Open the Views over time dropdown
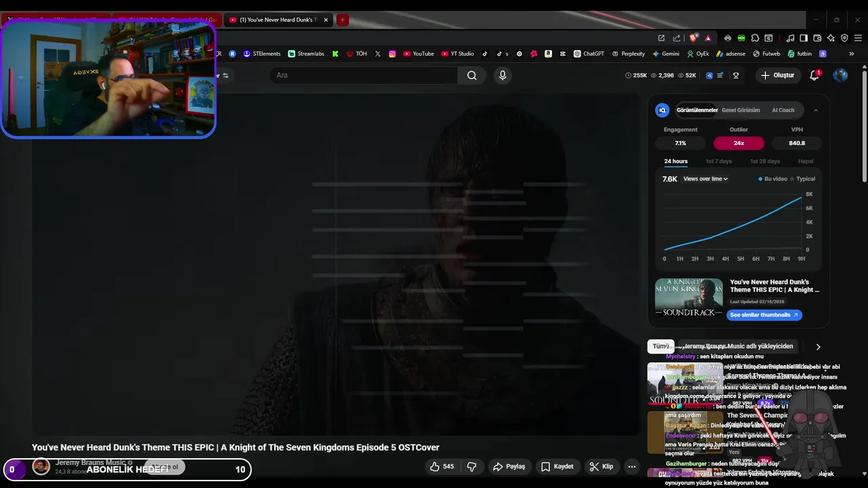Image resolution: width=868 pixels, height=488 pixels. (705, 179)
